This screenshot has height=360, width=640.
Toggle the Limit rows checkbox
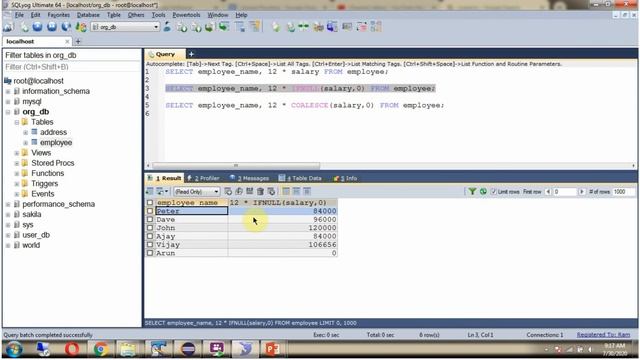[493, 191]
